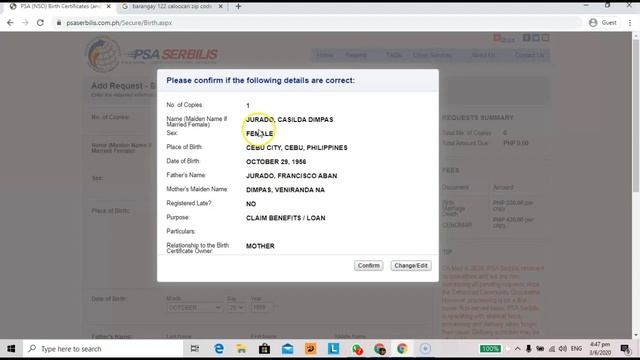Open the blue L app on taskbar
The width and height of the screenshot is (640, 360).
pos(333,349)
